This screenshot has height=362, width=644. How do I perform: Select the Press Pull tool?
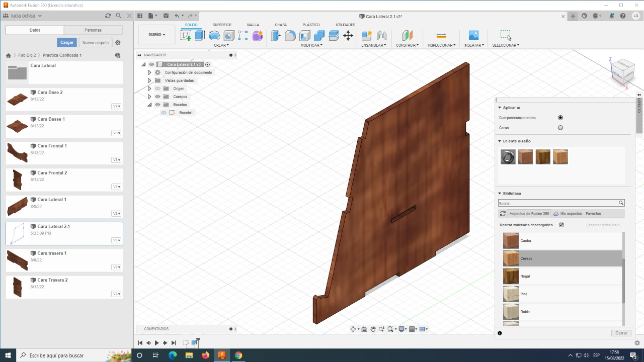click(x=276, y=35)
